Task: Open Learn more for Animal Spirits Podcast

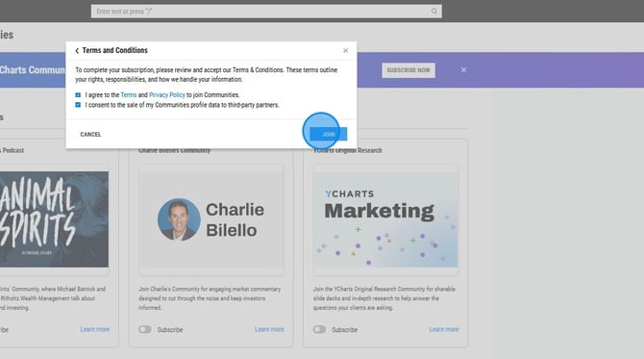Action: pos(95,329)
